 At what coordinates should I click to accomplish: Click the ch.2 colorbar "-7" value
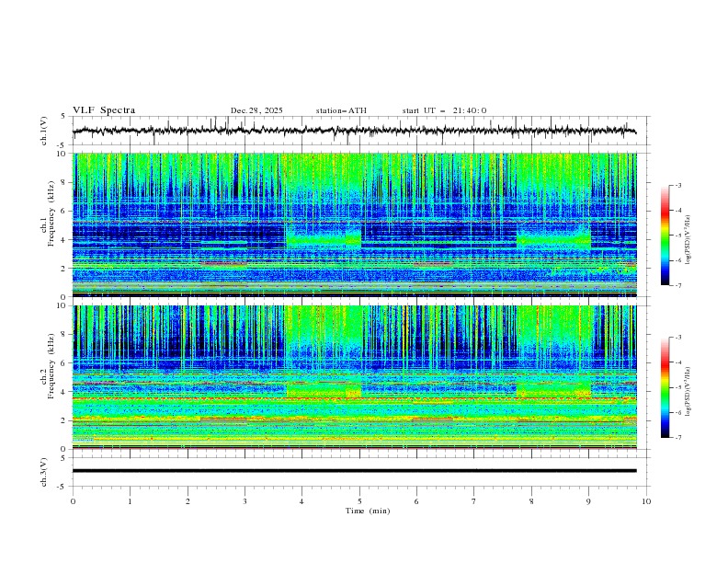tap(677, 437)
